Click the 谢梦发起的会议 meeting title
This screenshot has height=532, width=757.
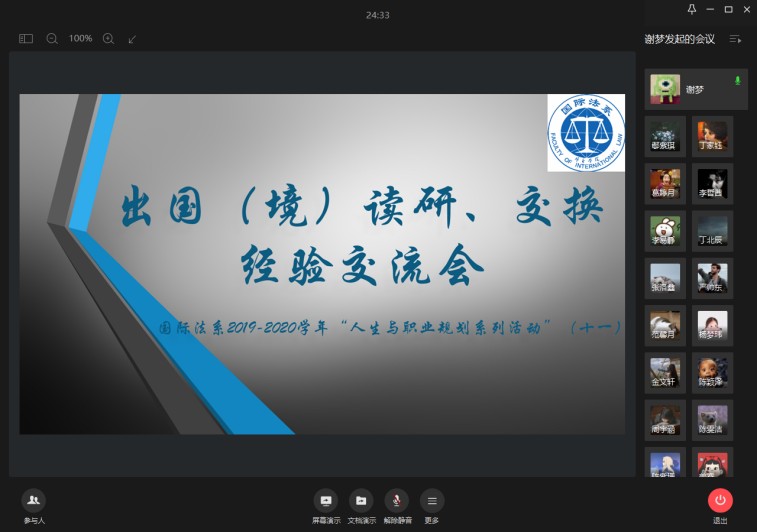[679, 39]
